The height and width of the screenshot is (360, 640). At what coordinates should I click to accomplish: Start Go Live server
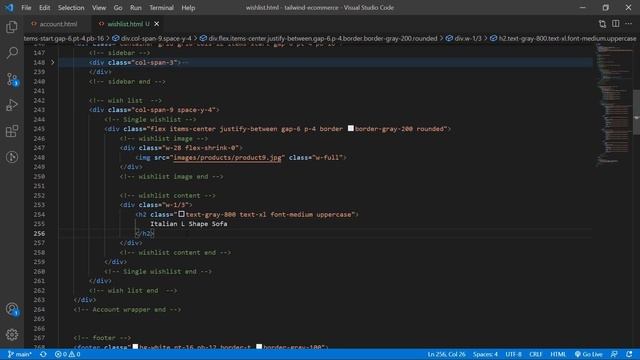click(x=588, y=354)
